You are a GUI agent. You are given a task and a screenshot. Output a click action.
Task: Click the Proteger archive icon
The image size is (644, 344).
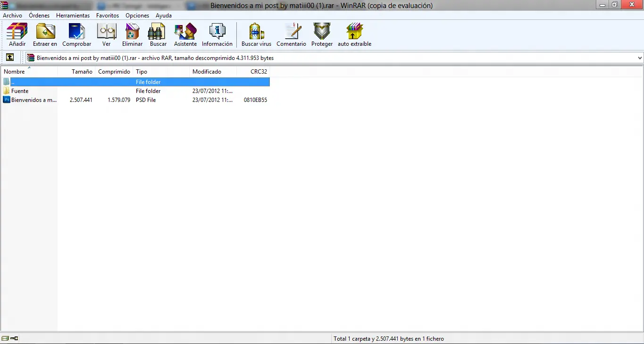[322, 32]
